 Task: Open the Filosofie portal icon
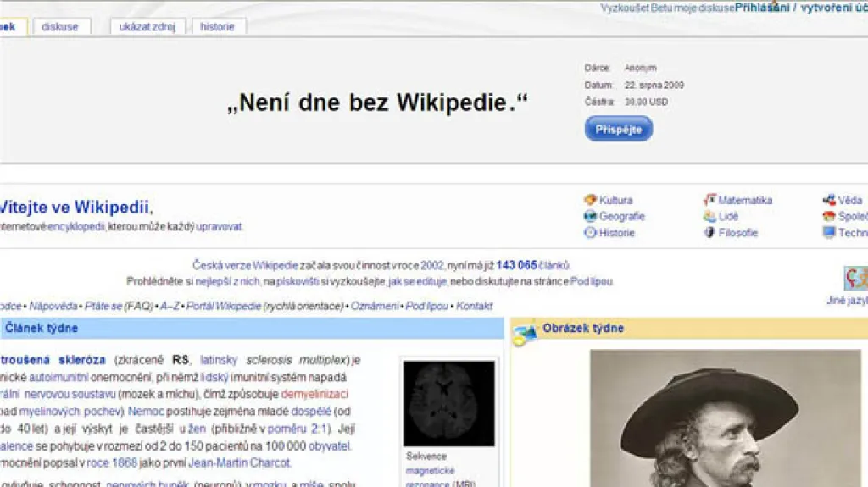pos(709,232)
